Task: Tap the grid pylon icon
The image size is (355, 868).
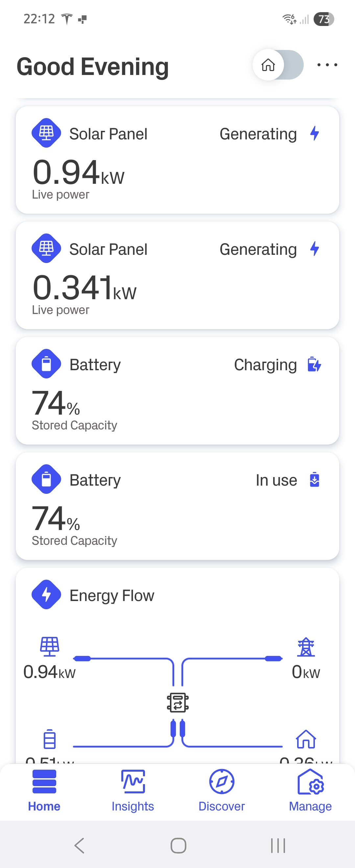Action: tap(306, 647)
